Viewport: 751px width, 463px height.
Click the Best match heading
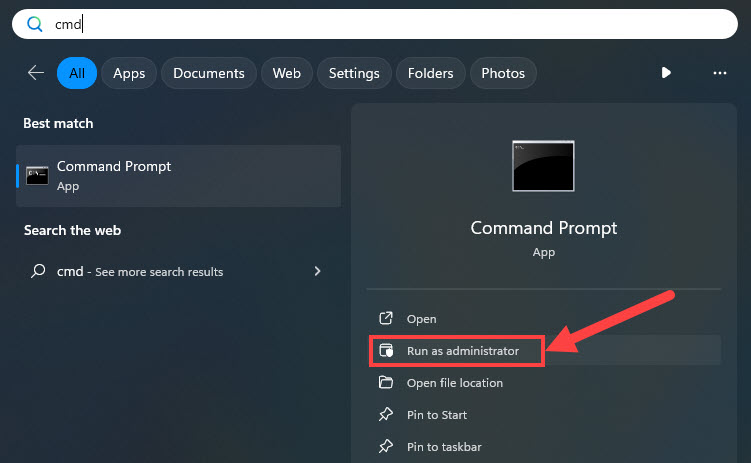(58, 123)
